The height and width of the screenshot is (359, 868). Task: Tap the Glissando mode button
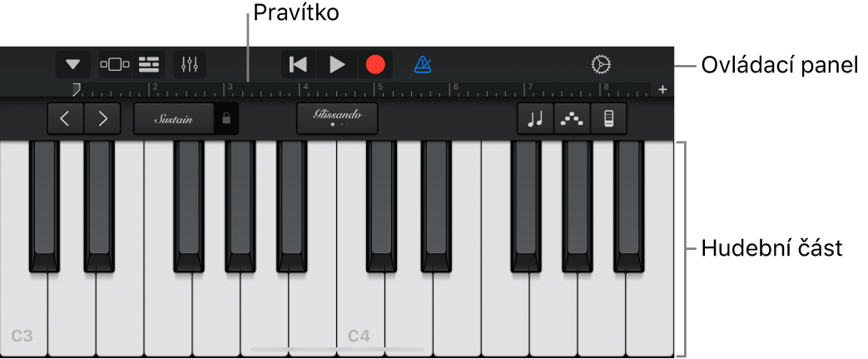pos(337,118)
